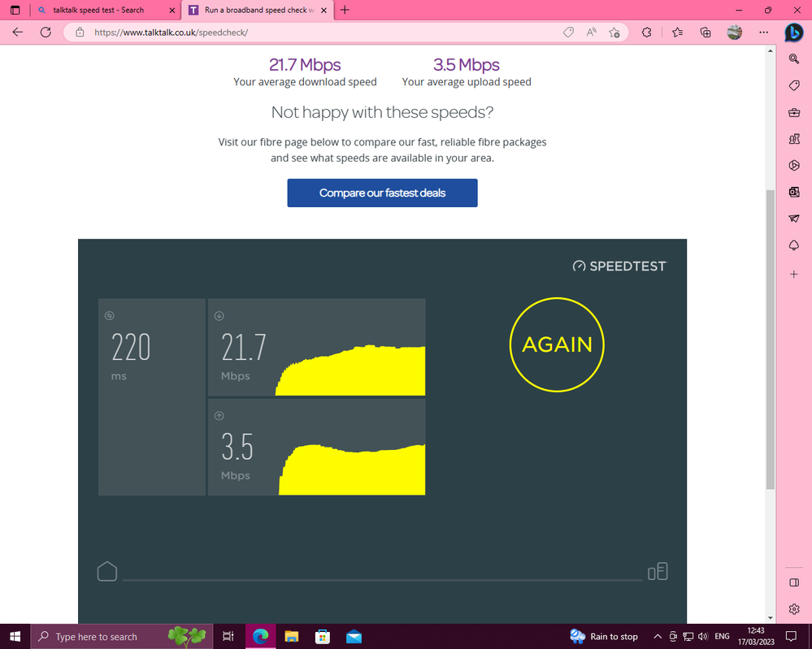The image size is (812, 649).
Task: Open Bing chat sidebar button
Action: point(793,32)
